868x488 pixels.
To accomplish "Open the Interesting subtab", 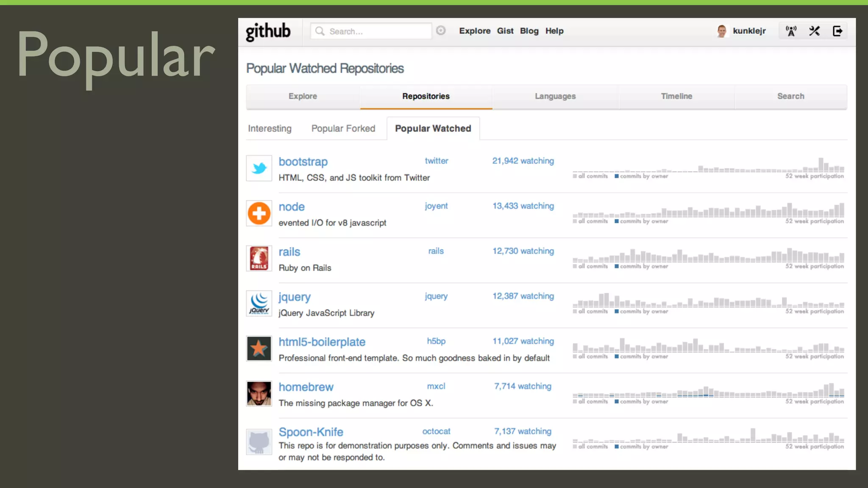I will click(x=270, y=128).
